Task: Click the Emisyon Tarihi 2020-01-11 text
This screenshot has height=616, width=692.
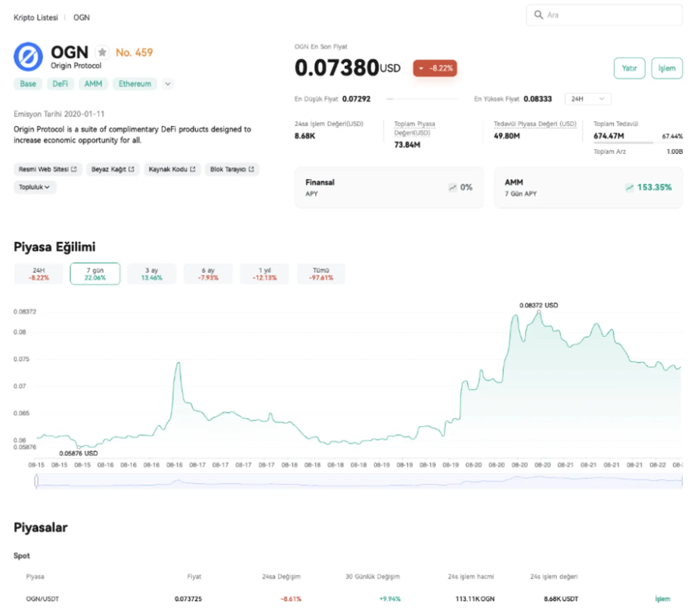Action: tap(59, 114)
